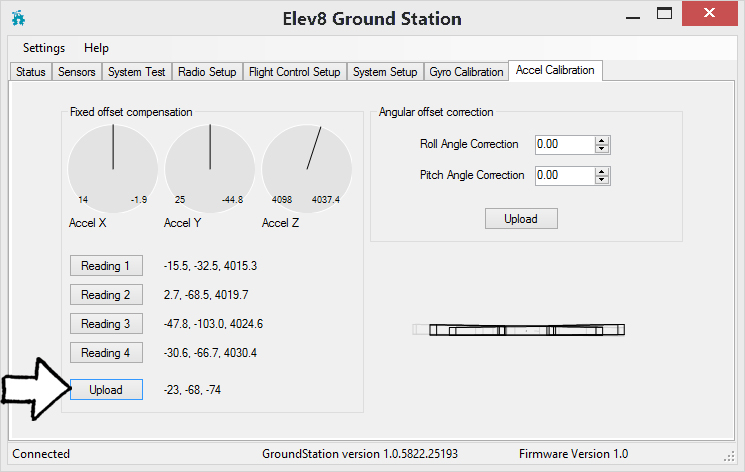The height and width of the screenshot is (472, 745).
Task: Switch to the Sensors tab
Action: (x=77, y=72)
